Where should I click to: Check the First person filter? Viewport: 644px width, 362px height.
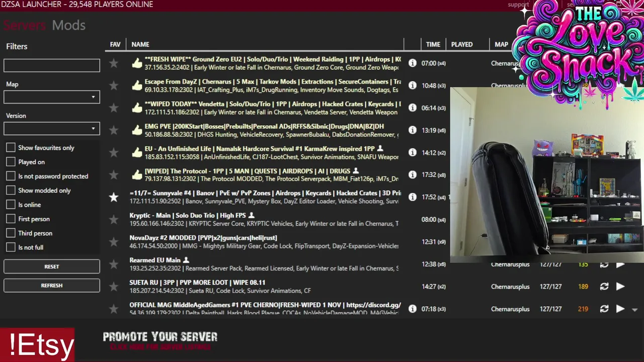[11, 219]
